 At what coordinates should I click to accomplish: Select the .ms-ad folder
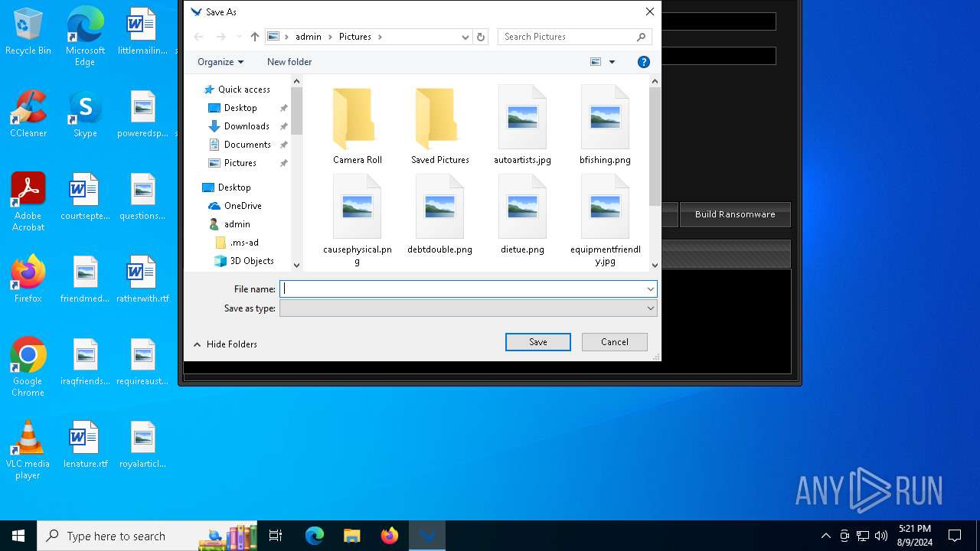pos(237,243)
